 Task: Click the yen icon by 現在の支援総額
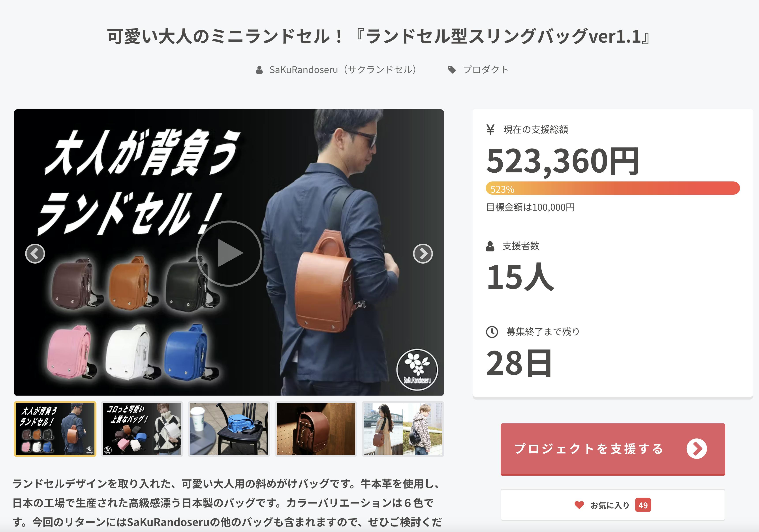click(490, 129)
